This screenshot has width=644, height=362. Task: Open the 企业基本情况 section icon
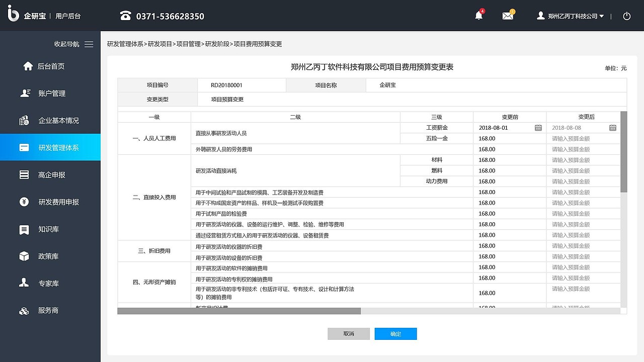coord(24,120)
